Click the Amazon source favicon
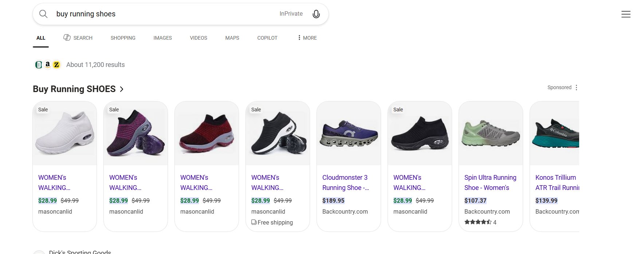This screenshot has height=254, width=644. pos(47,65)
